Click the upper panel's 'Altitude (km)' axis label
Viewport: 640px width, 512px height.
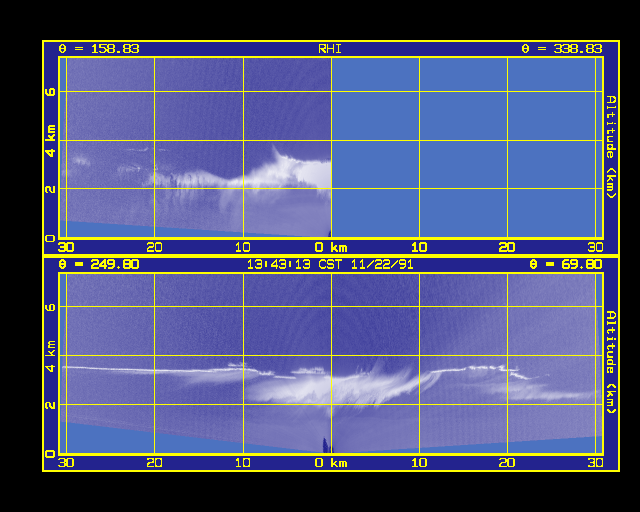(611, 147)
